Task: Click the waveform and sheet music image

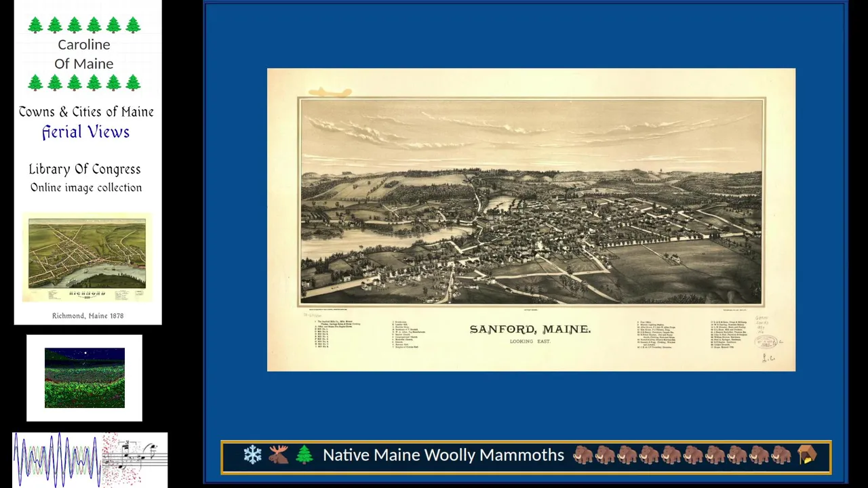Action: [x=90, y=460]
